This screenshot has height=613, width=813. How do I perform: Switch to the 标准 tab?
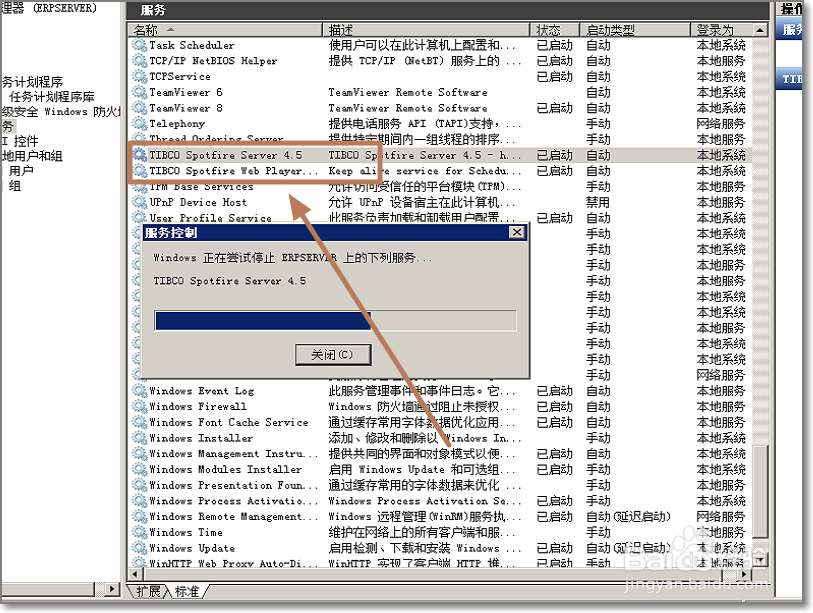pos(187,591)
